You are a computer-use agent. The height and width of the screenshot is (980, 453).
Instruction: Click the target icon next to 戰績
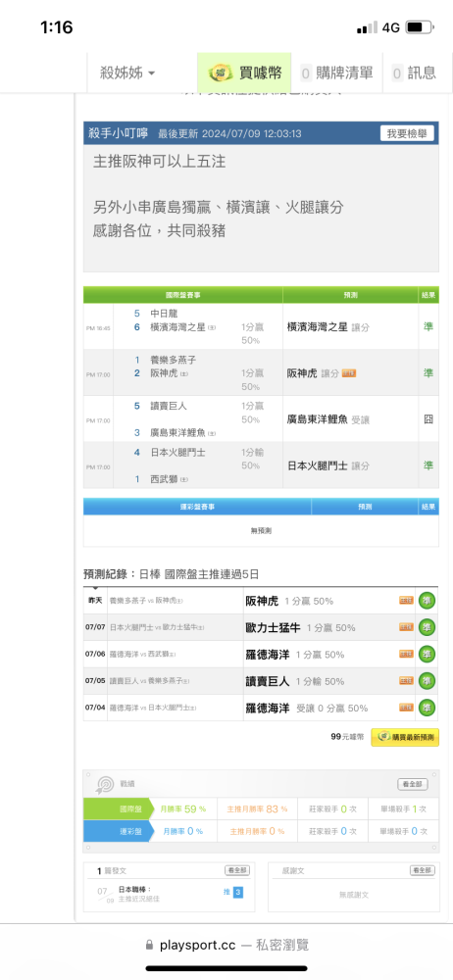pyautogui.click(x=104, y=784)
